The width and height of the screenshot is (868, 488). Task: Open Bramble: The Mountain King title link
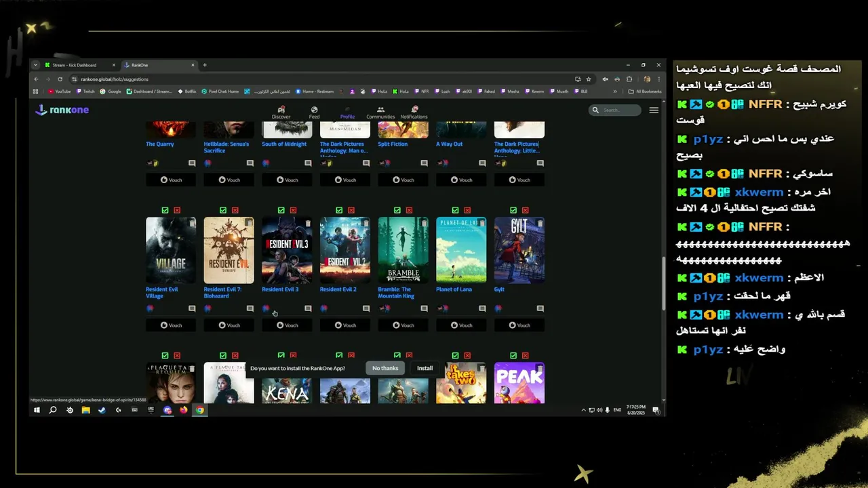[x=396, y=293]
